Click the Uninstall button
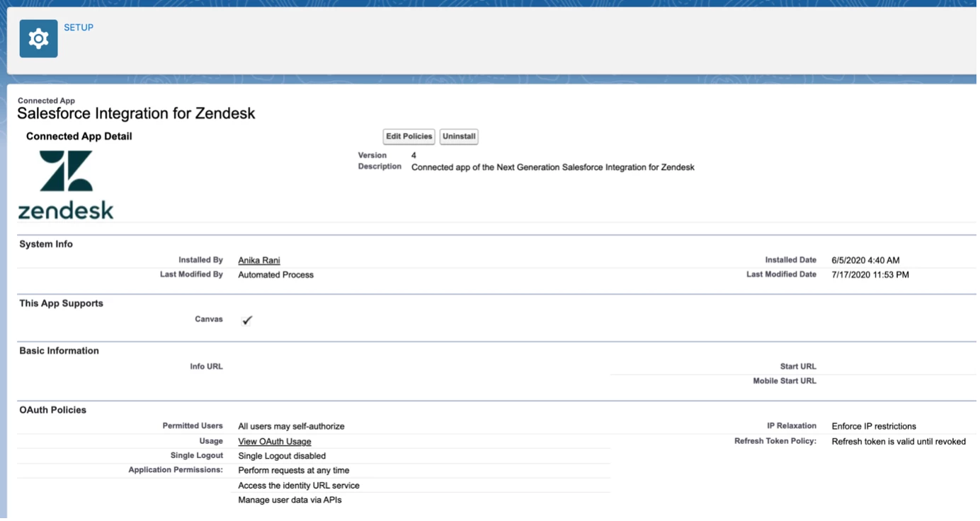Screen dimensions: 980x521 pyautogui.click(x=459, y=137)
